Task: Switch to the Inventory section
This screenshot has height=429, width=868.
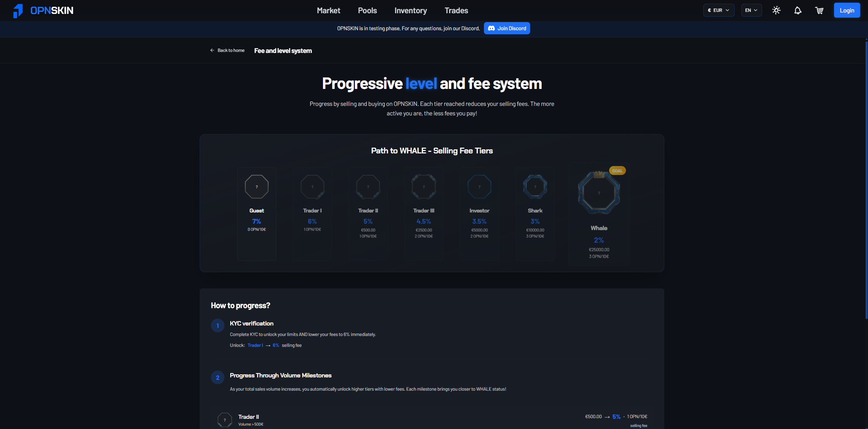Action: (x=411, y=11)
